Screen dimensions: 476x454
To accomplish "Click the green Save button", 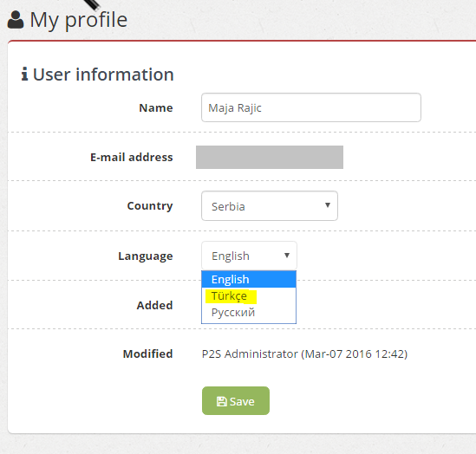I will [236, 400].
